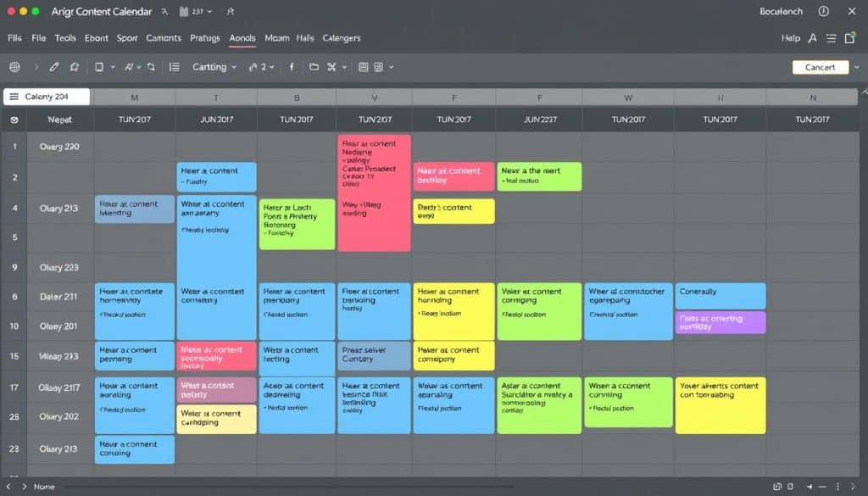
Task: Click the script f icon
Action: click(x=292, y=67)
